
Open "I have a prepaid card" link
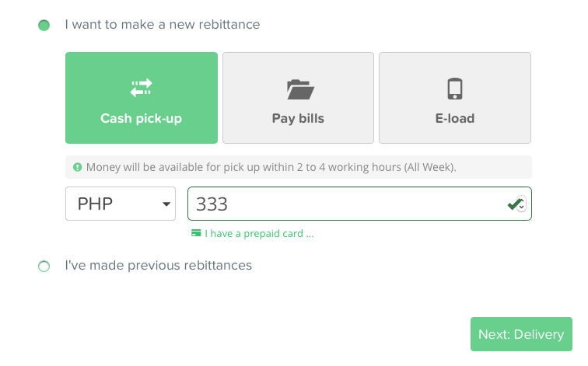pyautogui.click(x=259, y=233)
